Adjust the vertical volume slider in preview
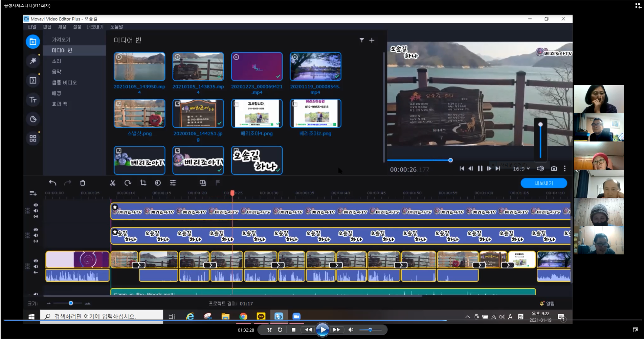The width and height of the screenshot is (644, 339). point(540,125)
